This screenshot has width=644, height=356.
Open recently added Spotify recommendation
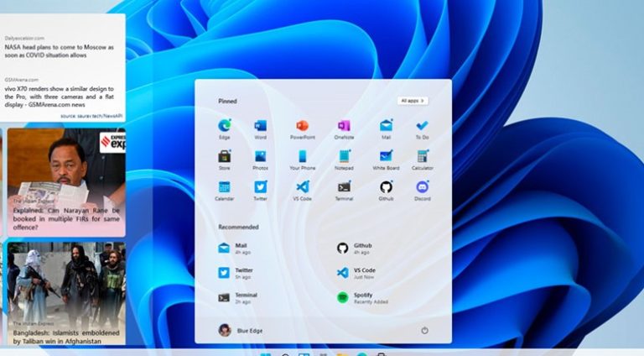click(362, 297)
